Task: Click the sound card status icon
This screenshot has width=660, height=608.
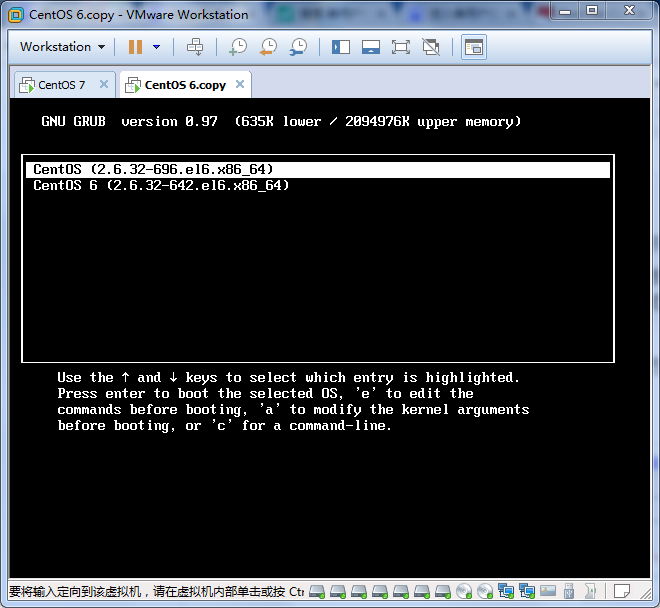Action: coord(548,592)
